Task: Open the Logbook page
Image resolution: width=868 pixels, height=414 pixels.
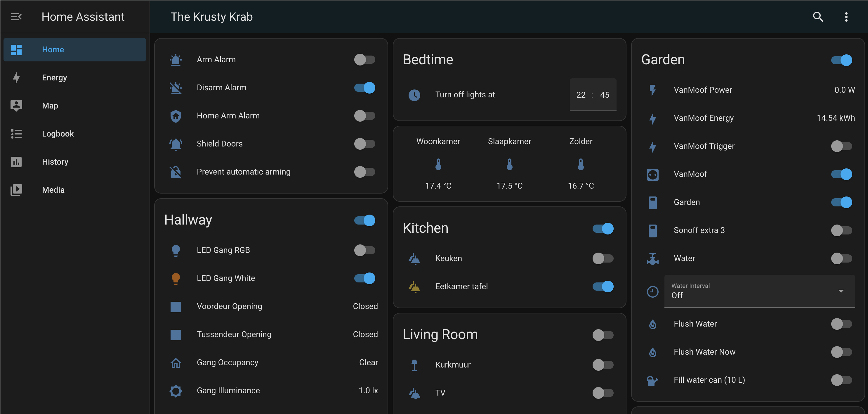Action: click(x=74, y=134)
